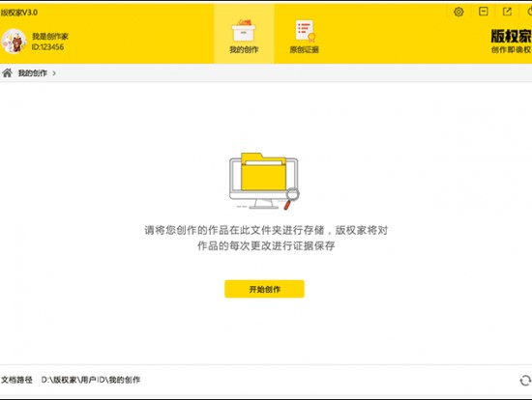The width and height of the screenshot is (532, 400).
Task: Open the settings gear icon
Action: tap(458, 12)
